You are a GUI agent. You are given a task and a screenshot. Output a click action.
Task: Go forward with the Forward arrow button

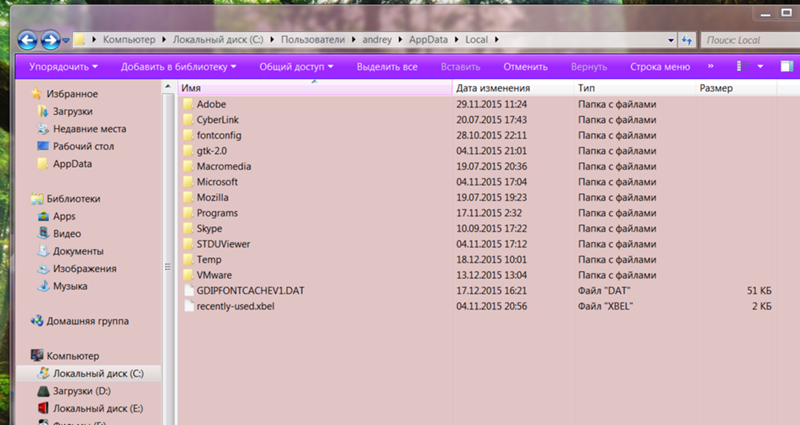[50, 40]
